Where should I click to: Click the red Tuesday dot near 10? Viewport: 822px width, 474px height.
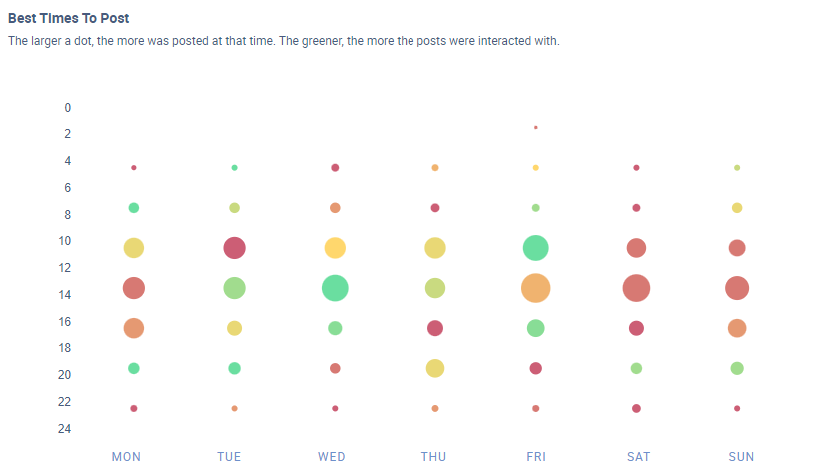[234, 248]
